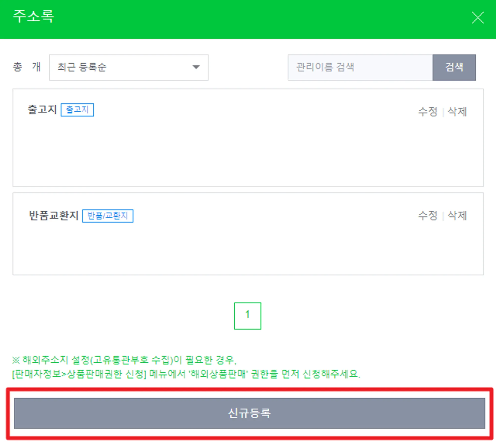Edit the 반품교환지 address via 수정
The image size is (496, 448).
pyautogui.click(x=428, y=215)
